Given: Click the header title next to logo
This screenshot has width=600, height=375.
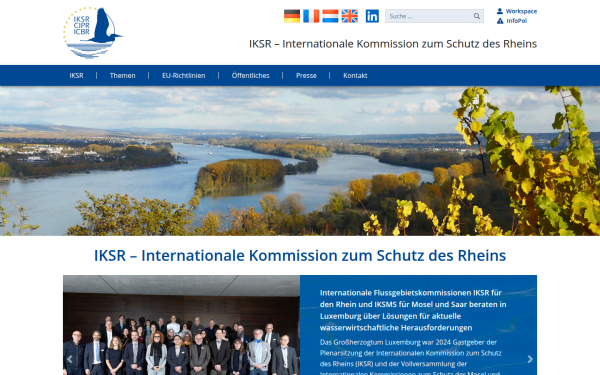Looking at the screenshot, I should pyautogui.click(x=393, y=44).
